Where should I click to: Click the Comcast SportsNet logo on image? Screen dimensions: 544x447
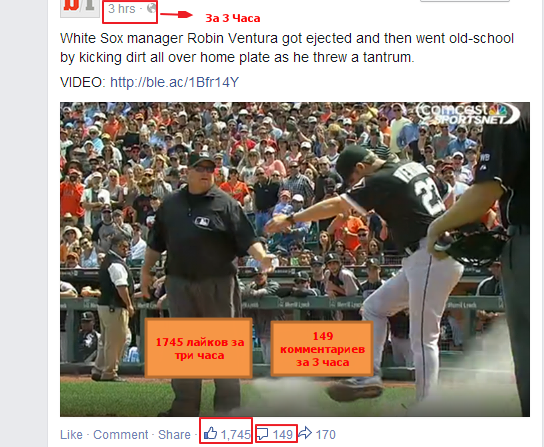[x=468, y=113]
